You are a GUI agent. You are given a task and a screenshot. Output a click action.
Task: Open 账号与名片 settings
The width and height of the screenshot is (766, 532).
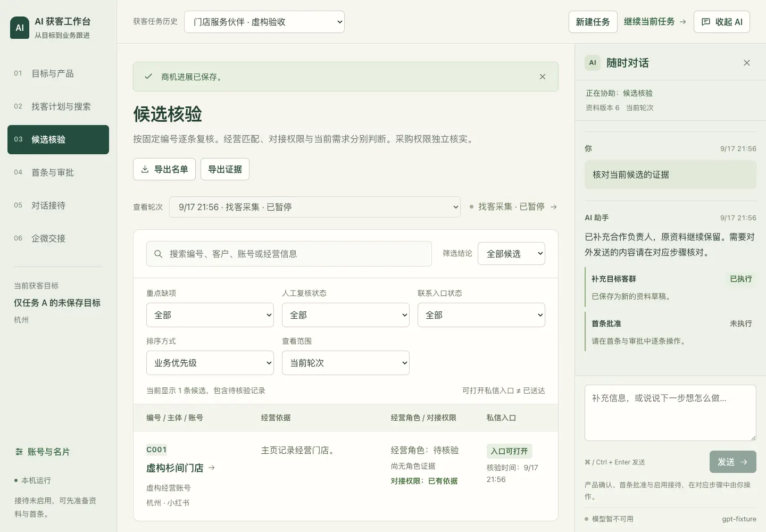pyautogui.click(x=43, y=452)
